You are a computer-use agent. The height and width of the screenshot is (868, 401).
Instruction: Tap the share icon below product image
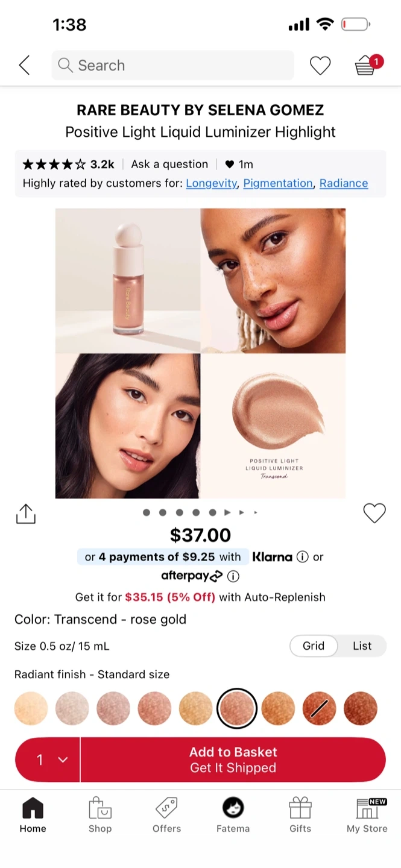point(25,514)
